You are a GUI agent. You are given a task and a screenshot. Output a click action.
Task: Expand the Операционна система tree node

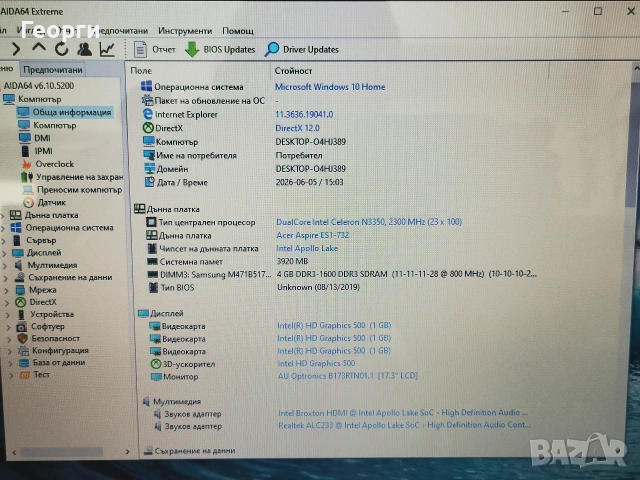point(3,228)
